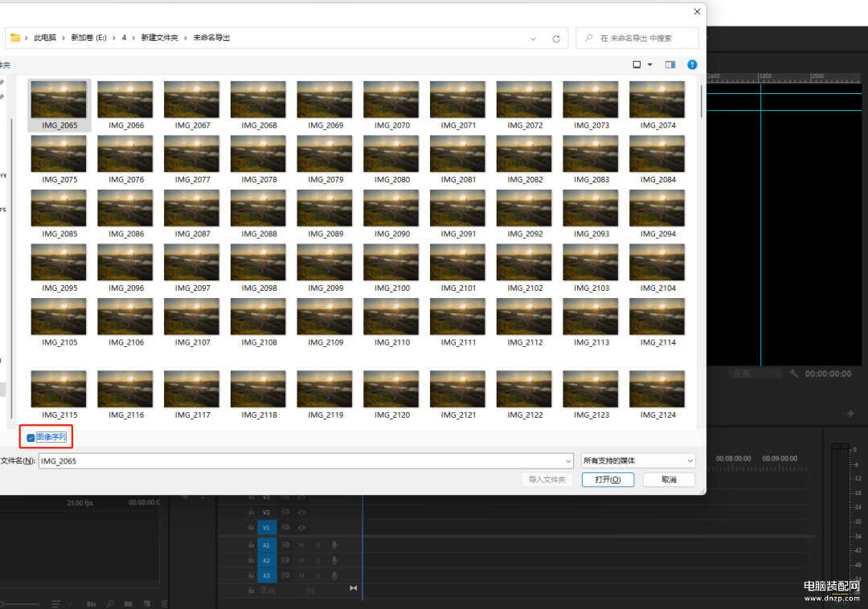Click the search box in 未命名导出
The width and height of the screenshot is (868, 609).
637,39
